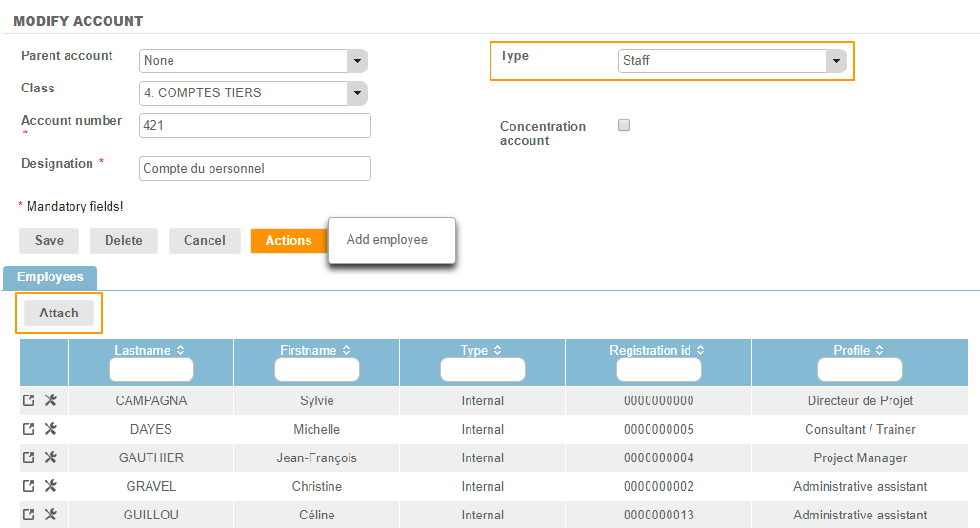Click the Designation text field
Screen dimensions: 980x528
point(254,169)
